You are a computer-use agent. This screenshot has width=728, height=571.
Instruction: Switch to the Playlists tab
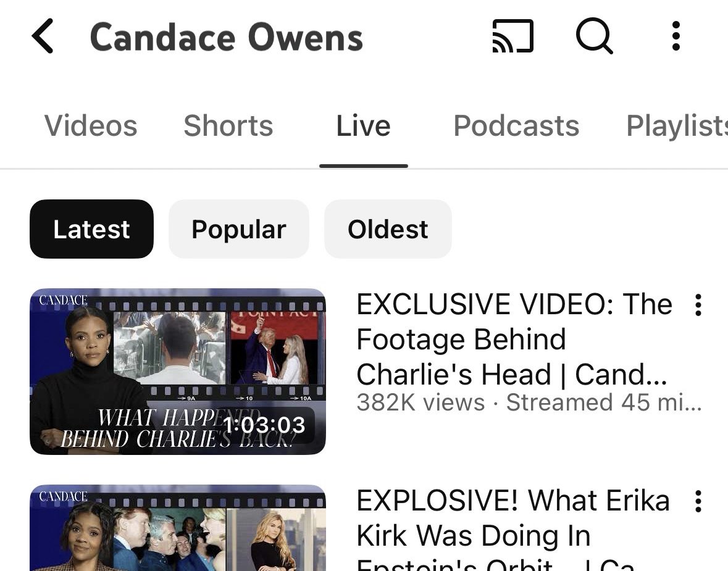[677, 126]
